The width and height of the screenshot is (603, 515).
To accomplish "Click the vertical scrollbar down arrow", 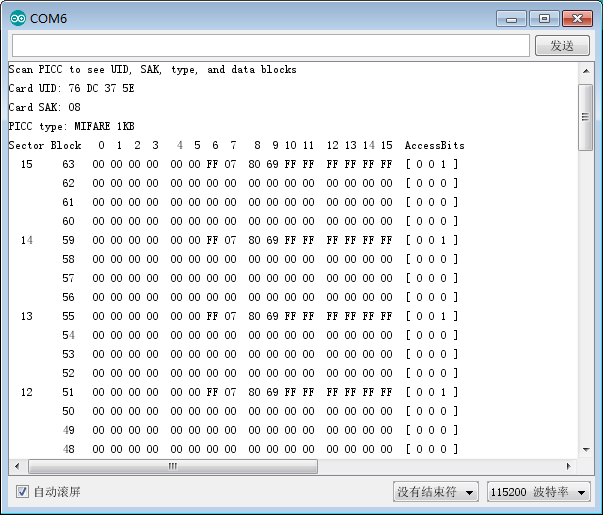I will point(586,449).
